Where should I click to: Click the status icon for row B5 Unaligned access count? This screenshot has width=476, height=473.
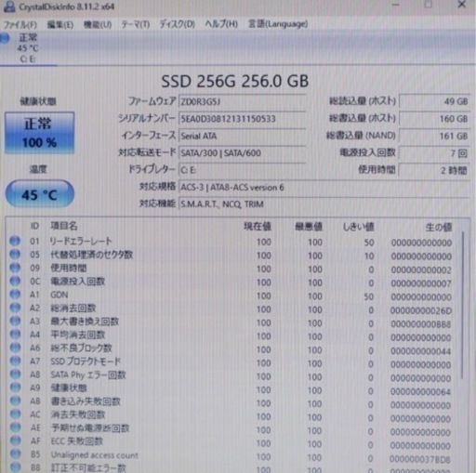coord(15,453)
